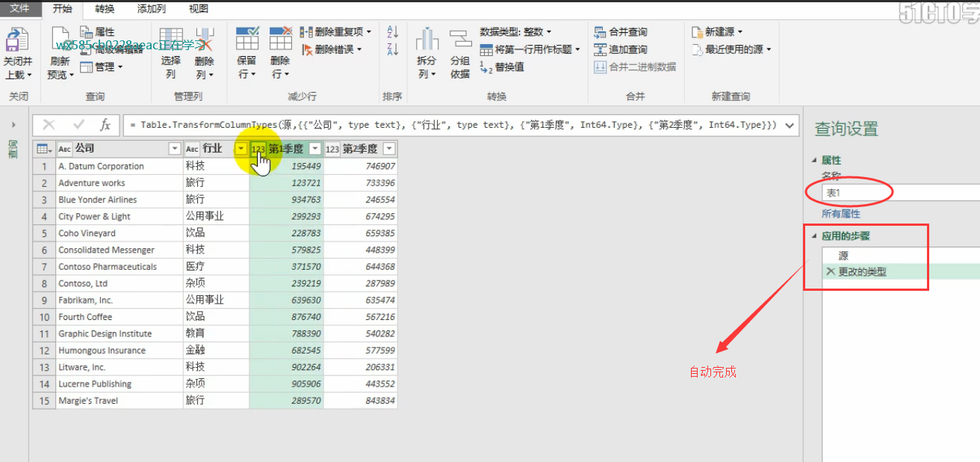This screenshot has height=462, width=980.
Task: Open the 公司 column filter dropdown
Action: point(175,149)
